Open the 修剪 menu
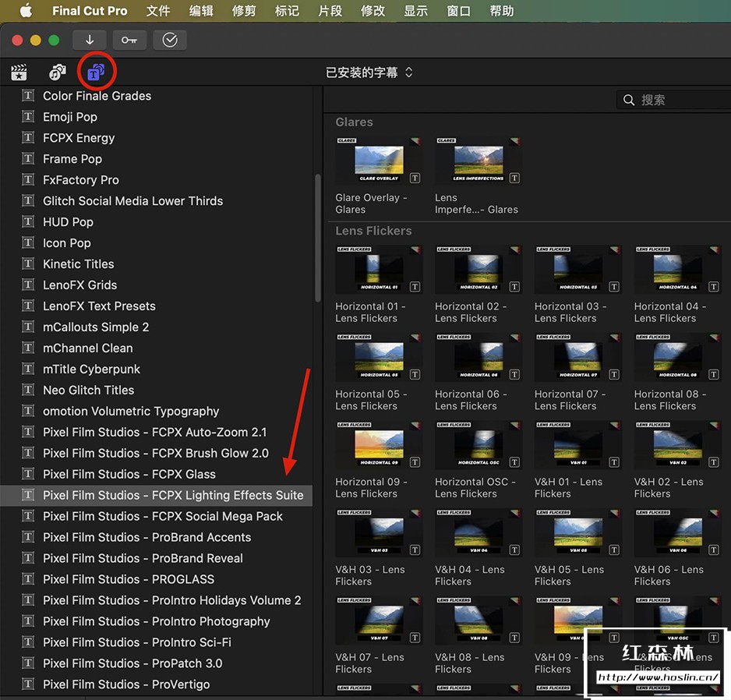731x700 pixels. click(244, 11)
